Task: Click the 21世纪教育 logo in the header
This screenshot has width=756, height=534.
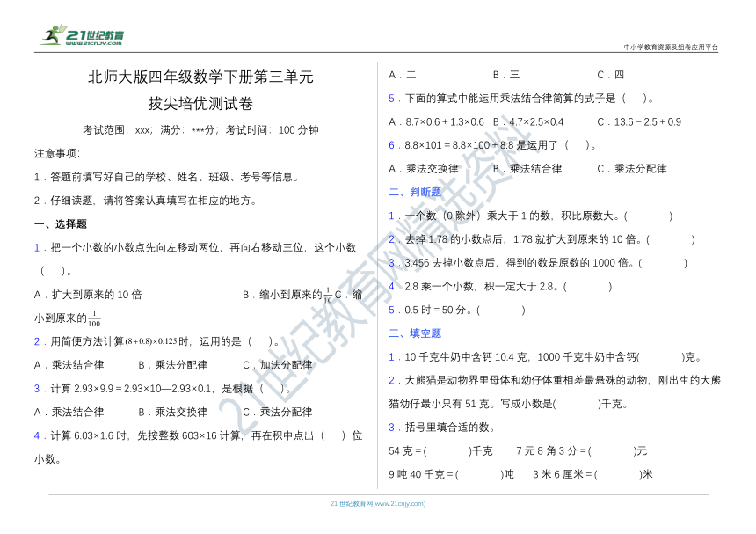Action: pos(82,35)
